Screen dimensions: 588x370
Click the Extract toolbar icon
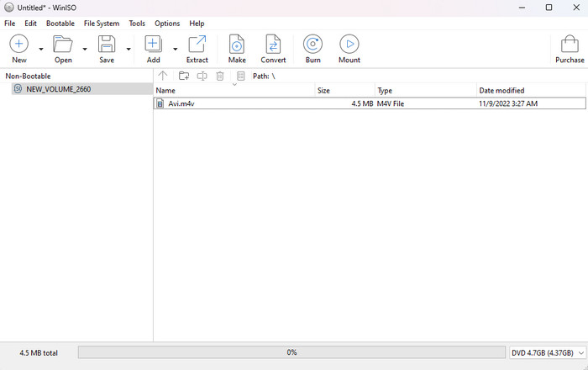click(x=197, y=44)
